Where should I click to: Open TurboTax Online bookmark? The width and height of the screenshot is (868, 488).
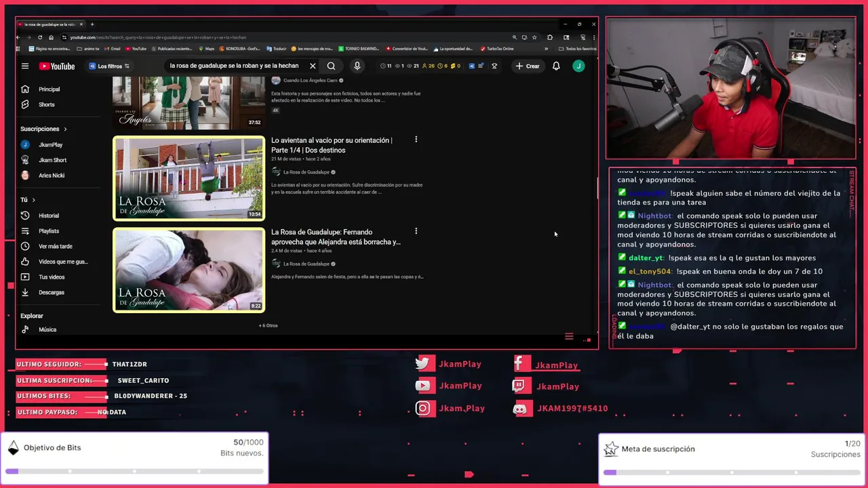pyautogui.click(x=496, y=49)
